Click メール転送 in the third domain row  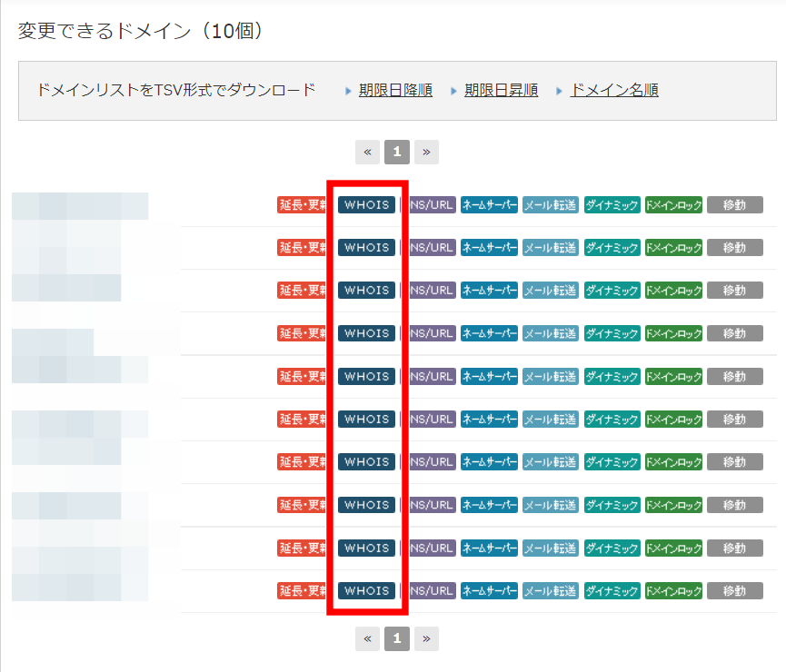[551, 291]
